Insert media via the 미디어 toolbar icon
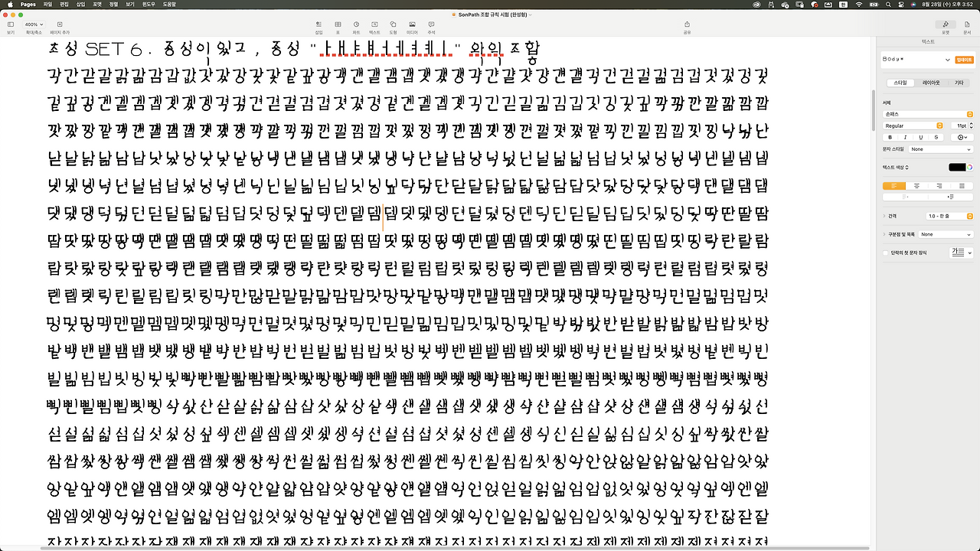 coord(411,26)
